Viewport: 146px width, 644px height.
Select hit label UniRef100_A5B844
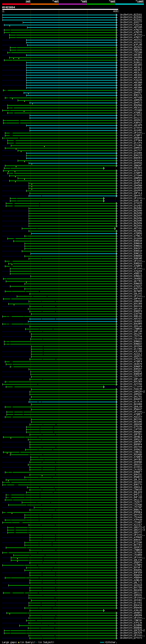(131, 578)
